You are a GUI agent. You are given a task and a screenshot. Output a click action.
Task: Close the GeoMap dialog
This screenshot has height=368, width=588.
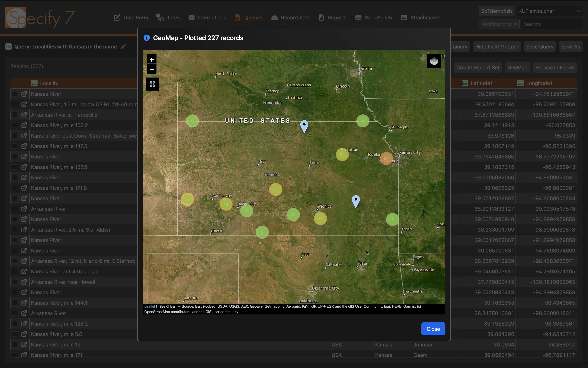pyautogui.click(x=433, y=329)
